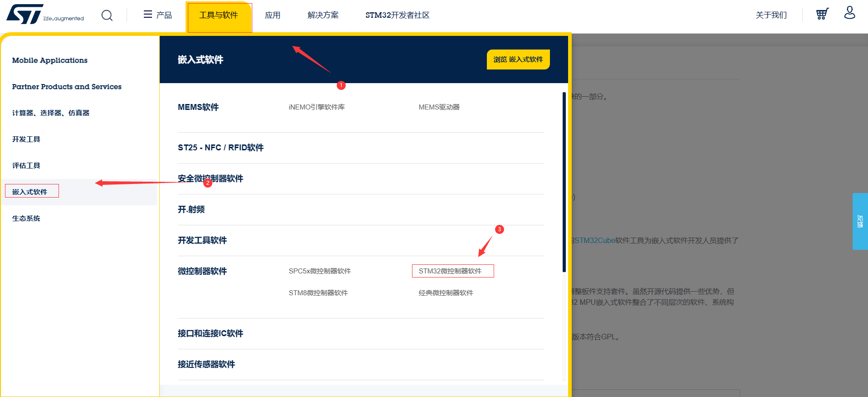The image size is (868, 397).
Task: Select 生态系统 in sidebar
Action: pyautogui.click(x=26, y=218)
